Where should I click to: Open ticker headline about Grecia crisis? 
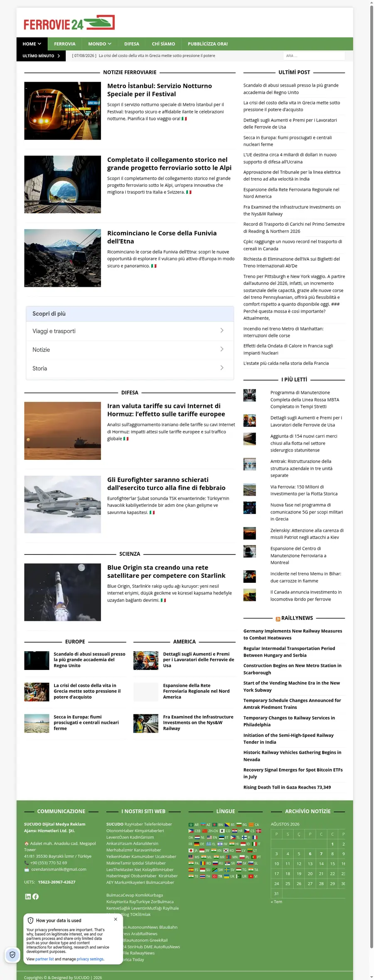pyautogui.click(x=157, y=56)
